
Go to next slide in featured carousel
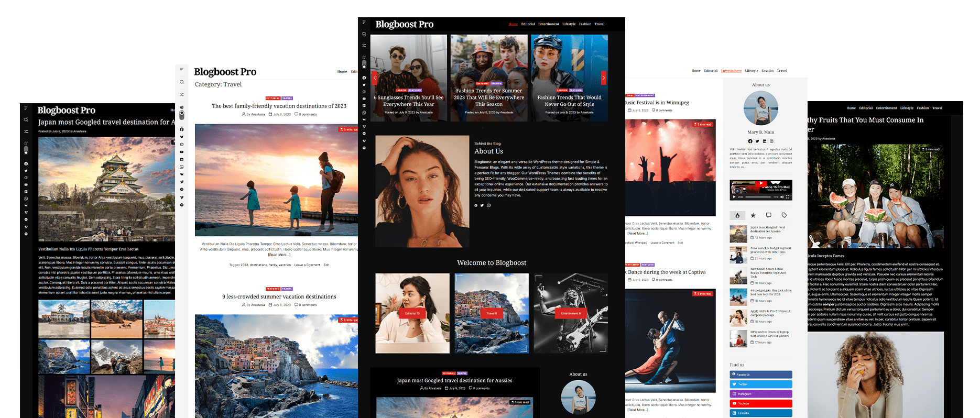pyautogui.click(x=603, y=78)
